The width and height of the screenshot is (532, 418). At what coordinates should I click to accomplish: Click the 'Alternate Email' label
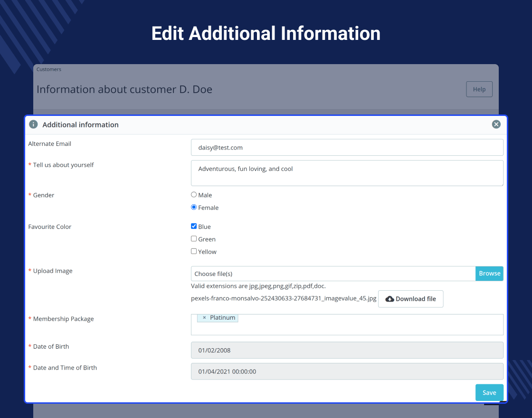click(x=49, y=144)
